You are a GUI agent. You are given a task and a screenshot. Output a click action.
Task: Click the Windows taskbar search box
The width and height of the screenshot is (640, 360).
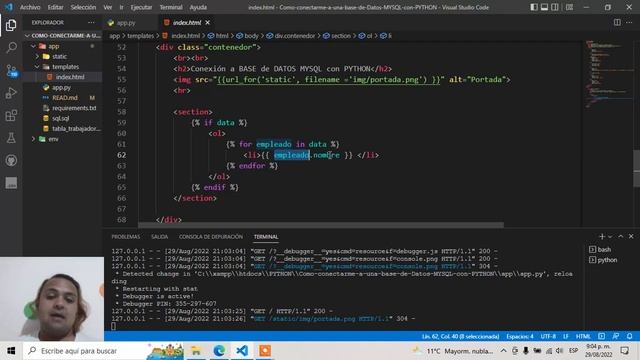(103, 351)
